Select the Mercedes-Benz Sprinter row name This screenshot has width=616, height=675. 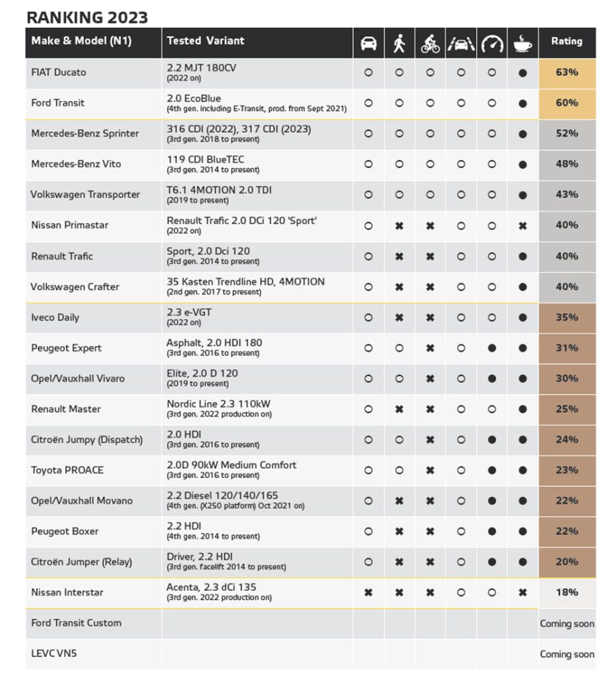85,133
